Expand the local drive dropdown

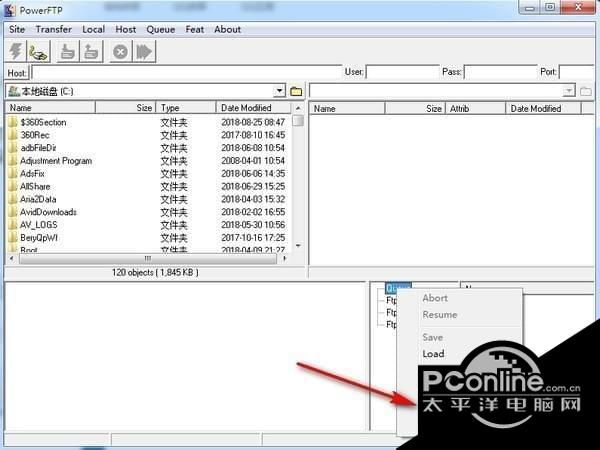(280, 91)
